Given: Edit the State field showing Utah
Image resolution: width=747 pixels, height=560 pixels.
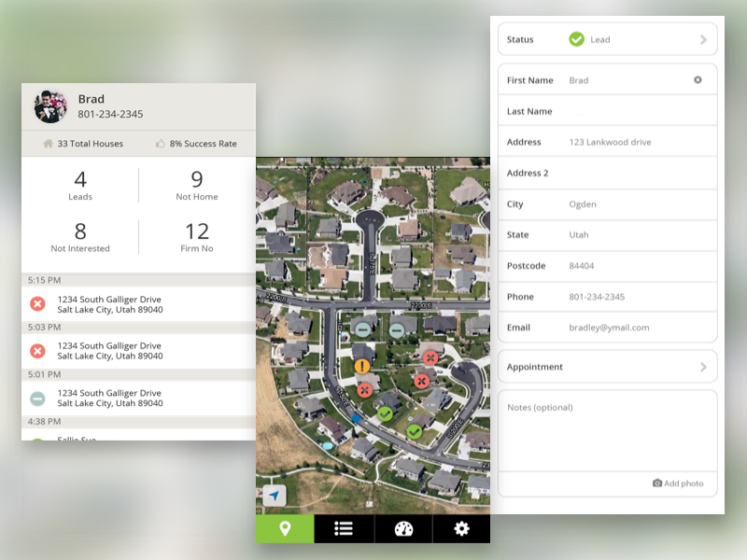Looking at the screenshot, I should pos(608,235).
